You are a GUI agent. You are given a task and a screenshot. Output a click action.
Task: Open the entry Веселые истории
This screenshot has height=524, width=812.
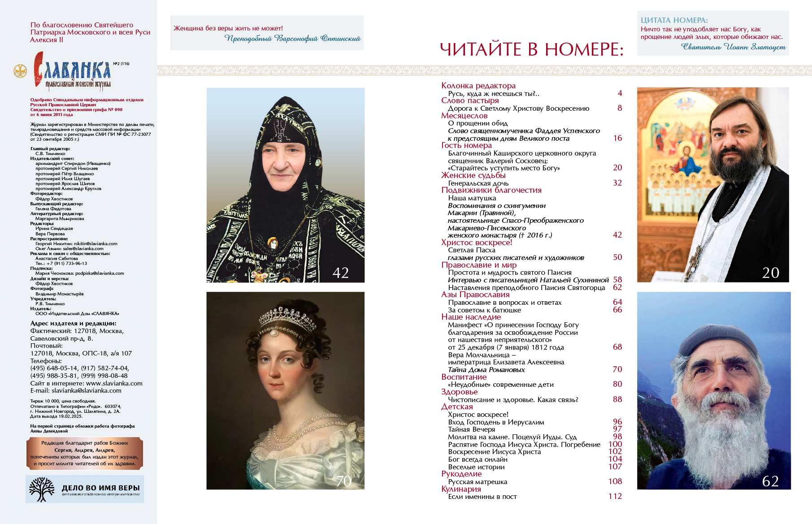pyautogui.click(x=476, y=467)
